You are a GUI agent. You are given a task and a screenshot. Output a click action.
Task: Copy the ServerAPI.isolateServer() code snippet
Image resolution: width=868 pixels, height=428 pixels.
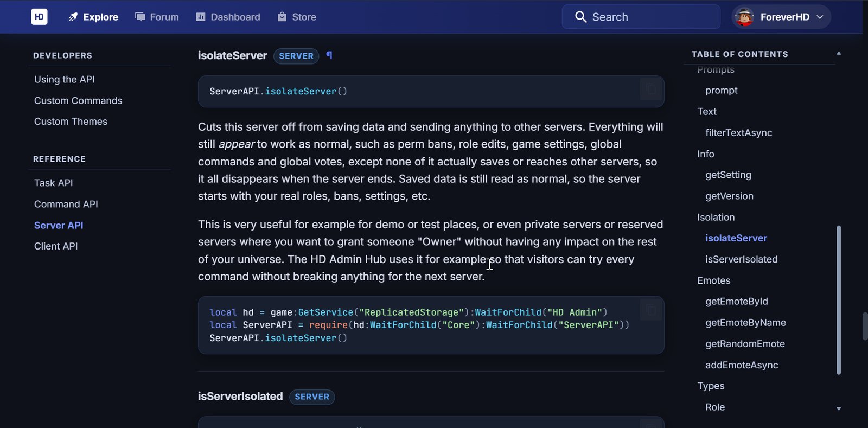tap(650, 89)
